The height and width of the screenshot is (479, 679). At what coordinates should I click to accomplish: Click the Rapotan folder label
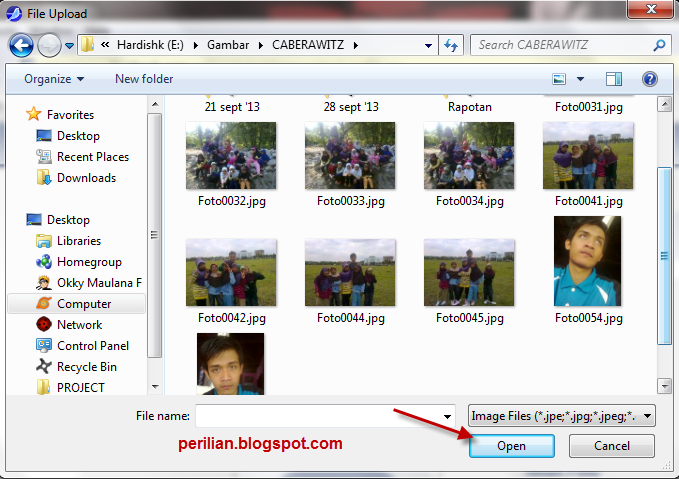pyautogui.click(x=470, y=107)
